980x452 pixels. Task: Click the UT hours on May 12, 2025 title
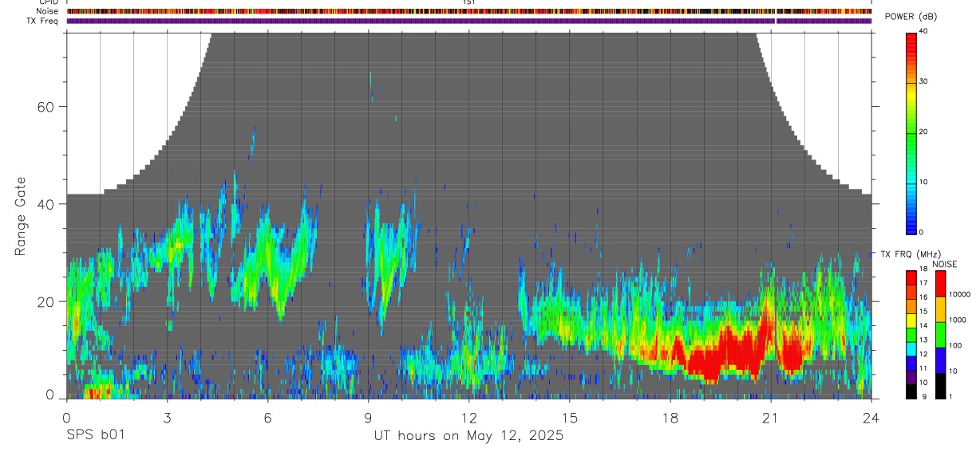click(x=468, y=436)
